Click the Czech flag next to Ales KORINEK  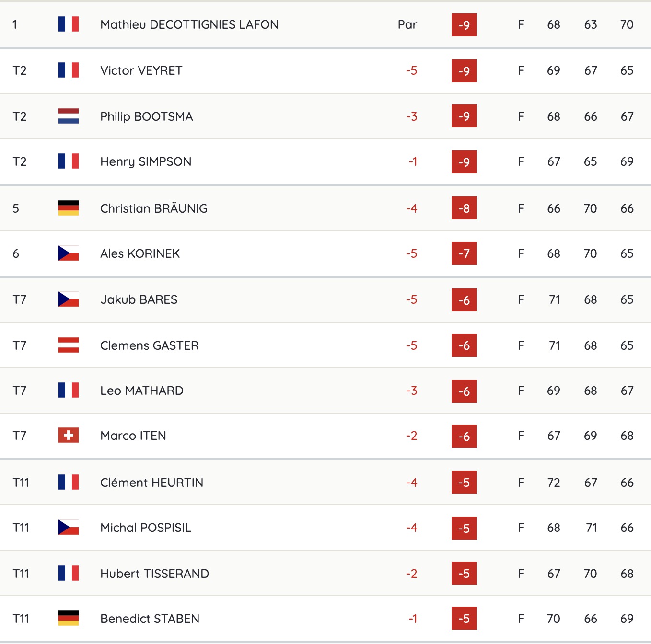[x=69, y=253]
